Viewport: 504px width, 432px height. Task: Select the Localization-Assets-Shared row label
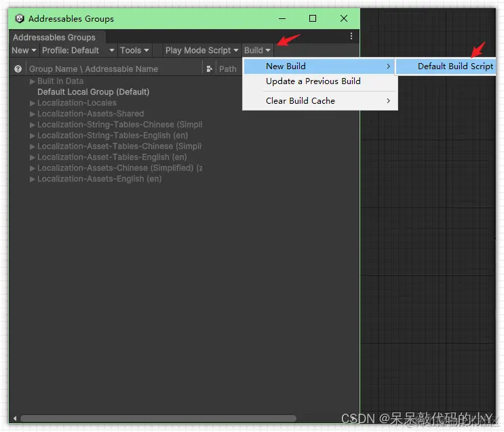click(91, 114)
